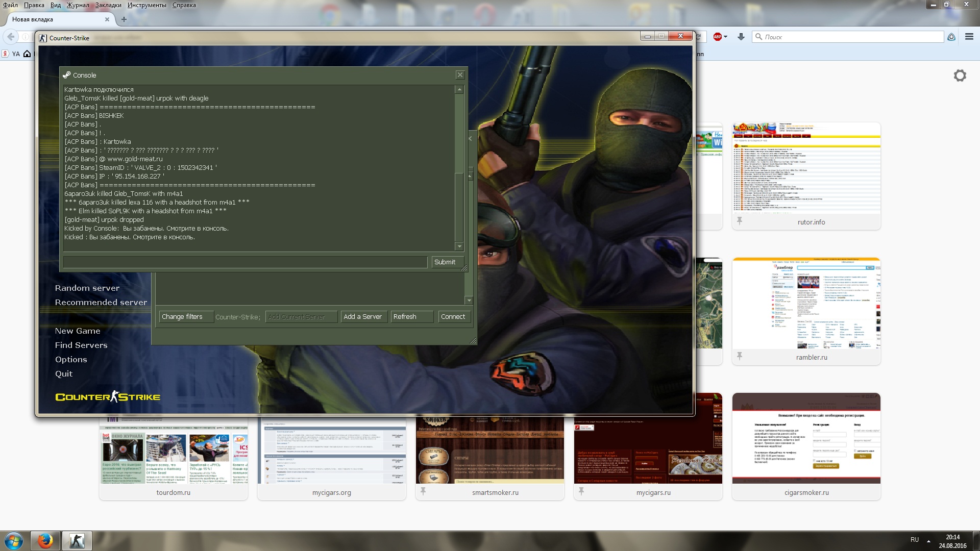Click Add a Server button
Viewport: 980px width, 551px height.
click(364, 317)
